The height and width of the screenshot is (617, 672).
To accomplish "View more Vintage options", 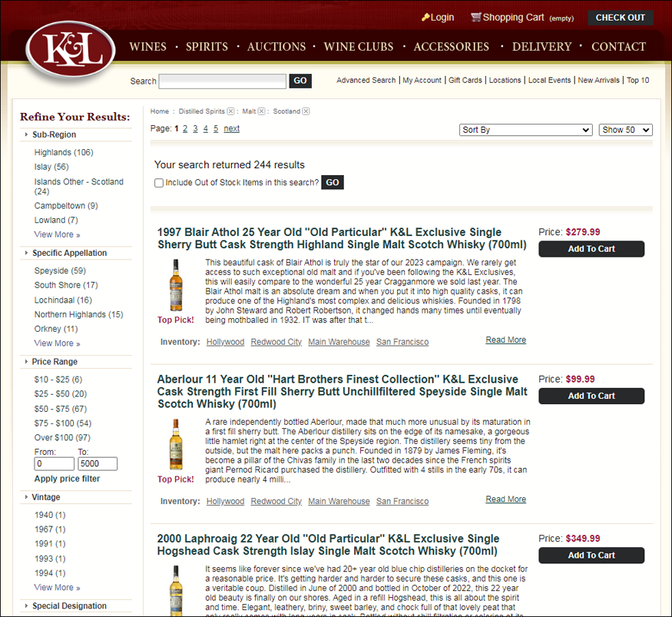I will (57, 587).
